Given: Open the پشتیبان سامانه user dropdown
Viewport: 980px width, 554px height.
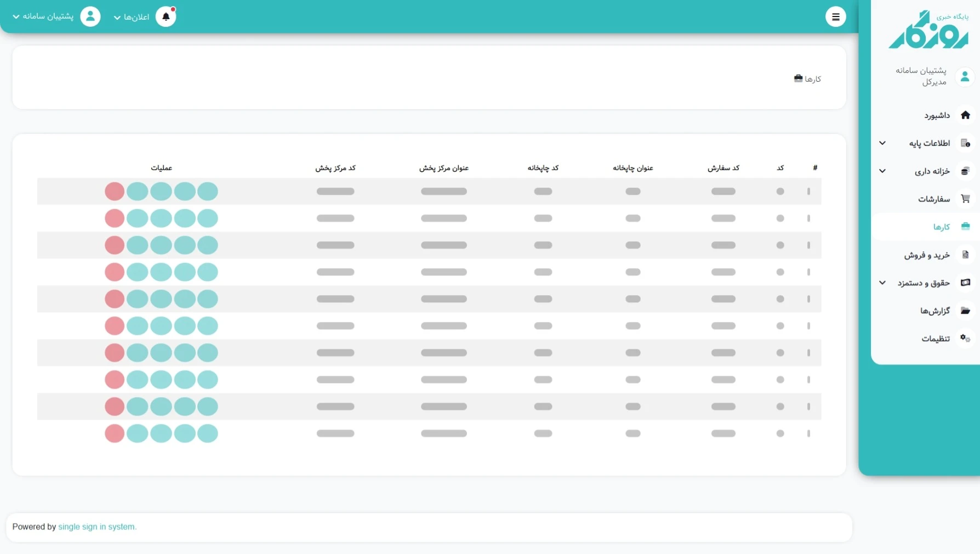Looking at the screenshot, I should pos(43,16).
